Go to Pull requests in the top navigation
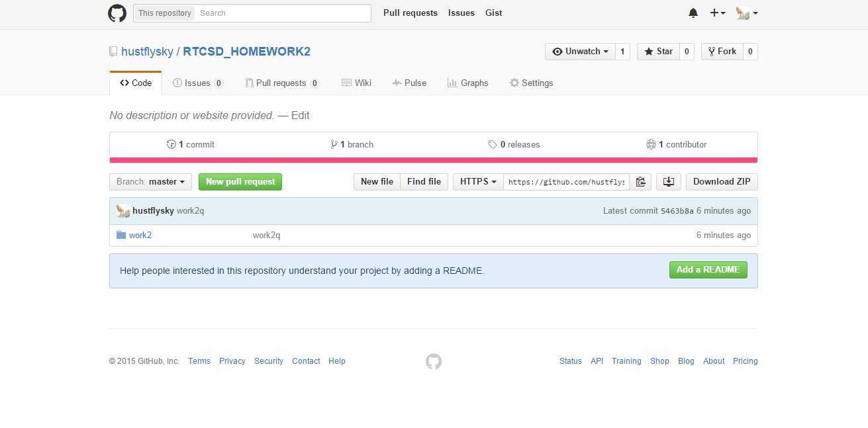Viewport: 868px width, 428px height. pyautogui.click(x=410, y=13)
